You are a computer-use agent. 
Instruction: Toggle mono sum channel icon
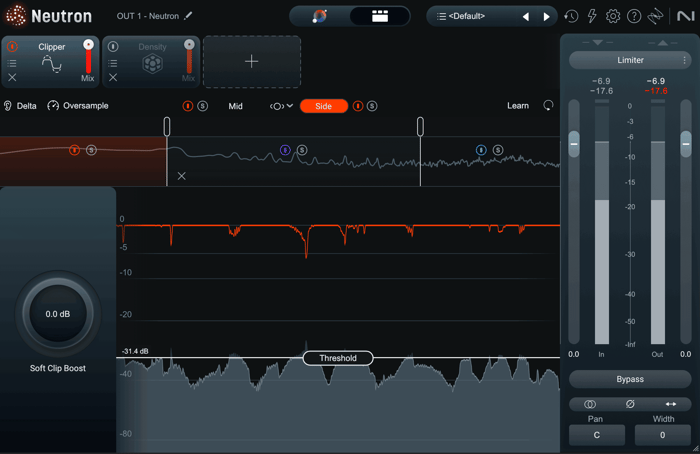coord(590,404)
